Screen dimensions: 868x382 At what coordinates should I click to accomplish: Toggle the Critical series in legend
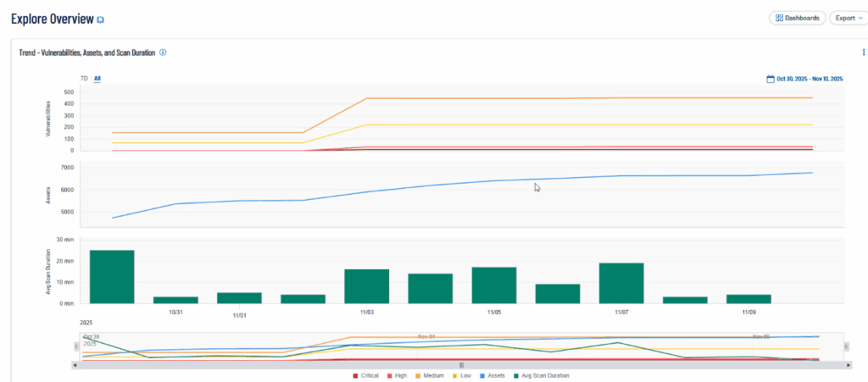[368, 375]
